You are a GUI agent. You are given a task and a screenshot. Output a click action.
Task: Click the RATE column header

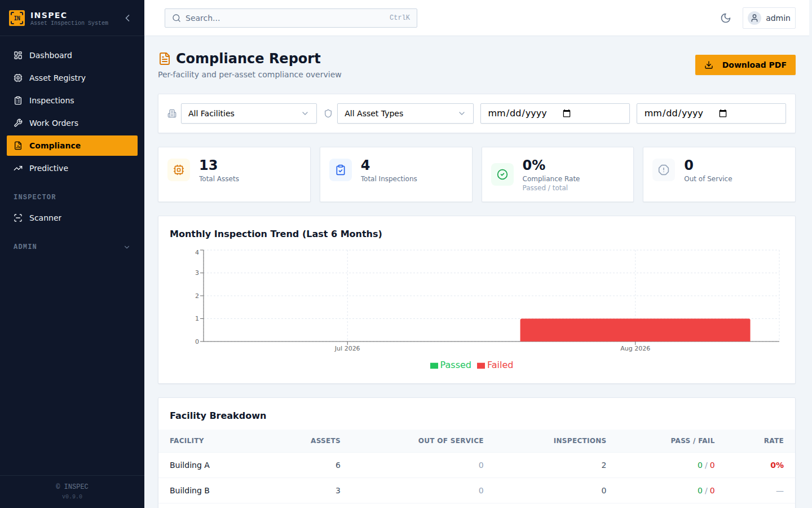click(x=774, y=441)
